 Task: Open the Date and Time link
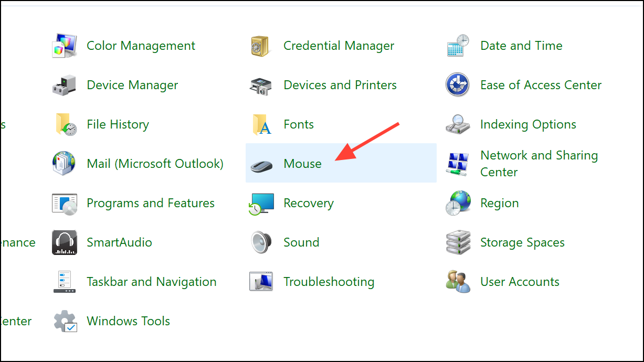point(521,46)
